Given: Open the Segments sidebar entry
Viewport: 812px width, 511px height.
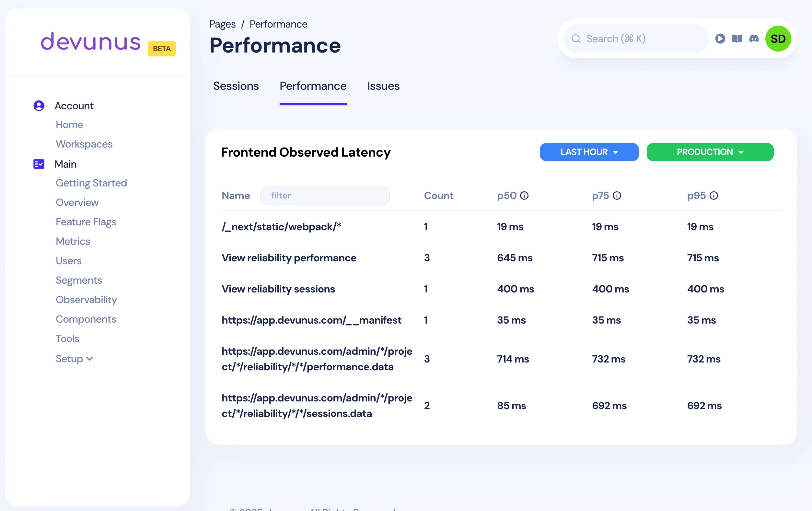Looking at the screenshot, I should pos(78,280).
